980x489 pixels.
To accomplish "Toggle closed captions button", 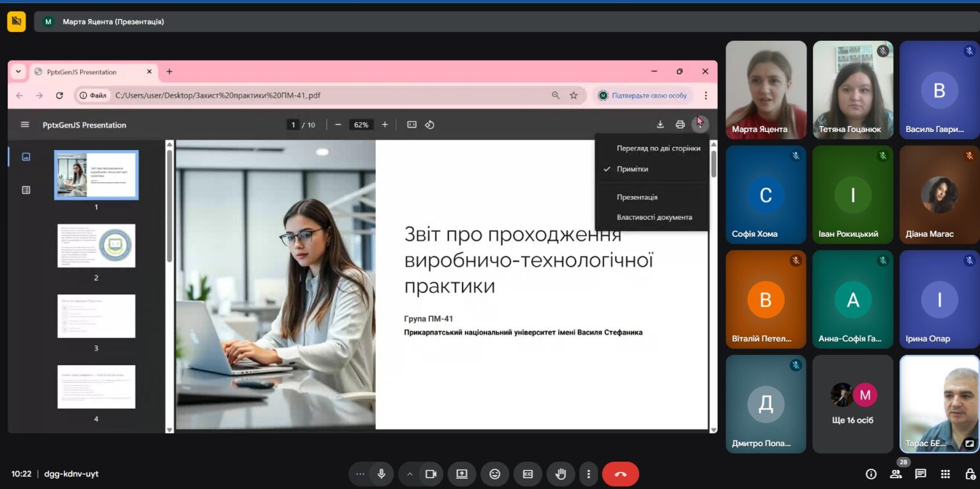I will click(528, 474).
